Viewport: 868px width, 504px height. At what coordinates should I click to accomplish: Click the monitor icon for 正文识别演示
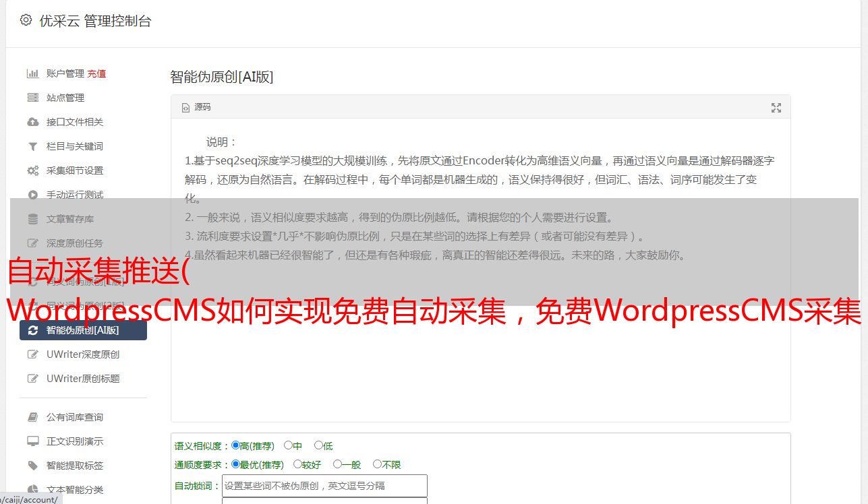32,441
